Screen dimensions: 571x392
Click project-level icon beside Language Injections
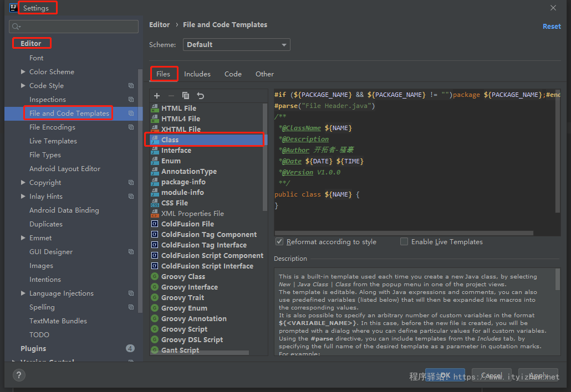(x=131, y=293)
